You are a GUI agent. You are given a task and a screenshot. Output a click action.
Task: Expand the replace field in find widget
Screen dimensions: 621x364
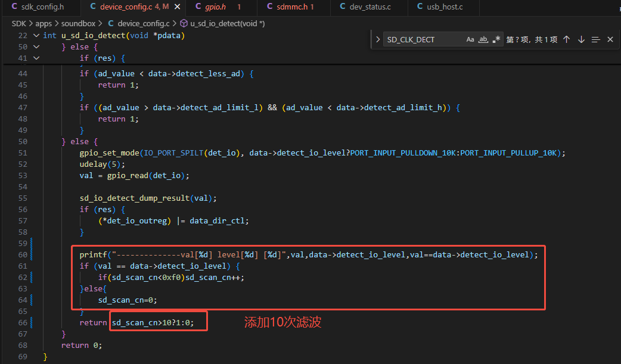(x=378, y=39)
